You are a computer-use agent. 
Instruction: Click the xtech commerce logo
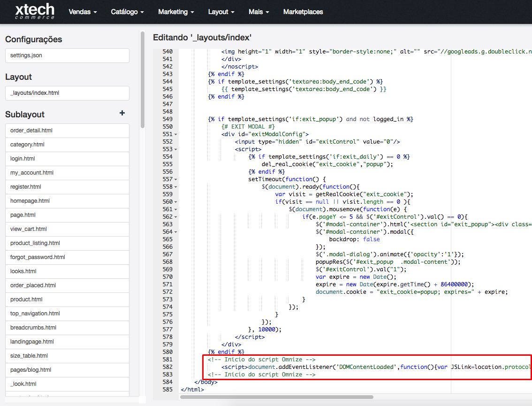coord(35,11)
